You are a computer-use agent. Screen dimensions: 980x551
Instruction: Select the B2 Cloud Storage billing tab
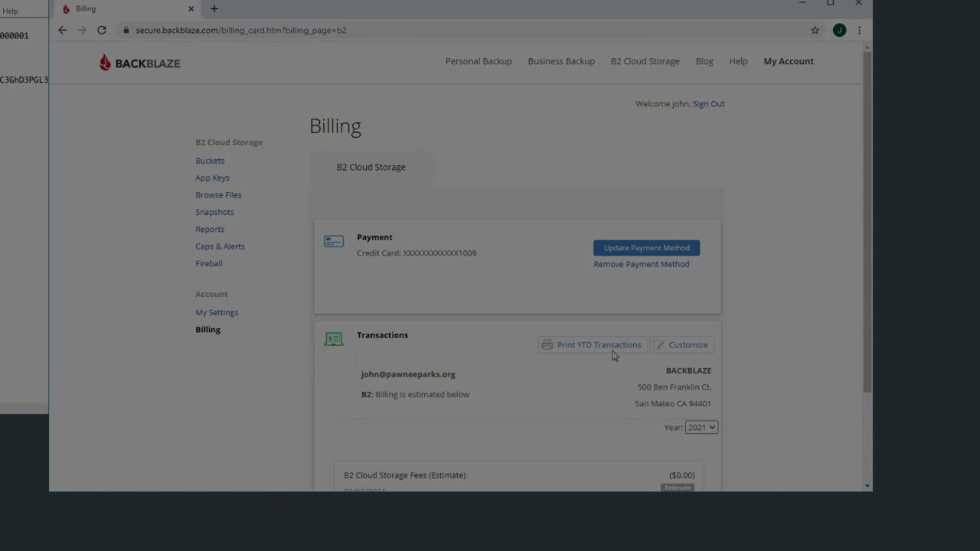pos(371,168)
